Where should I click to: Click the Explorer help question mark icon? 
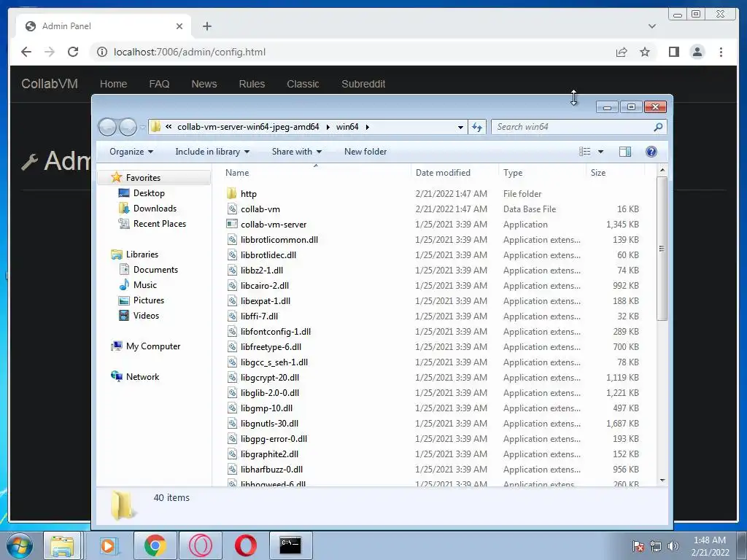pos(651,152)
